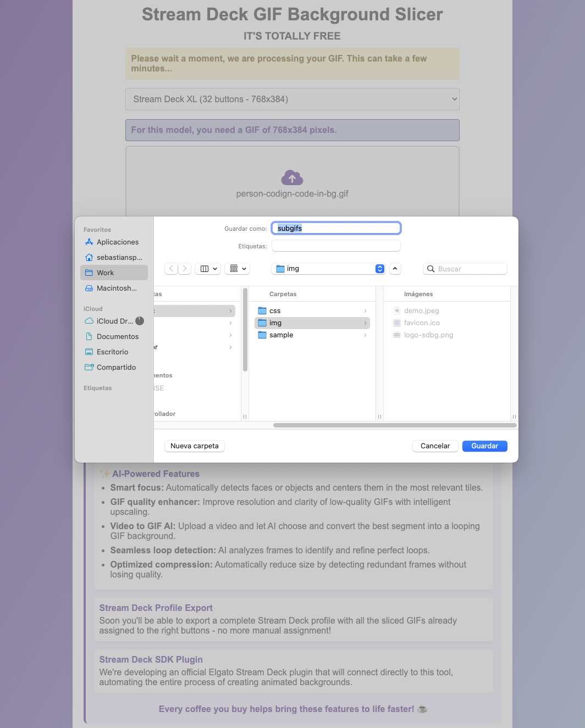The image size is (585, 728).
Task: Click the Etiquetas tags field
Action: tap(336, 246)
